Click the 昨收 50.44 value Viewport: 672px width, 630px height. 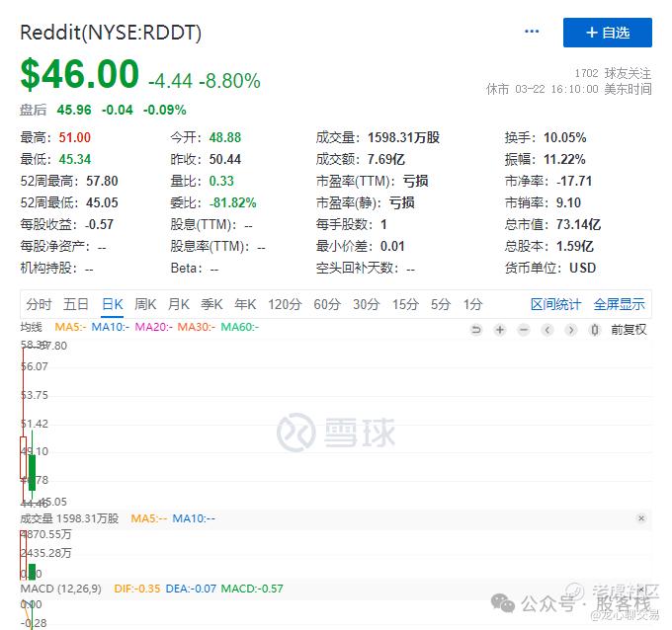click(x=225, y=159)
